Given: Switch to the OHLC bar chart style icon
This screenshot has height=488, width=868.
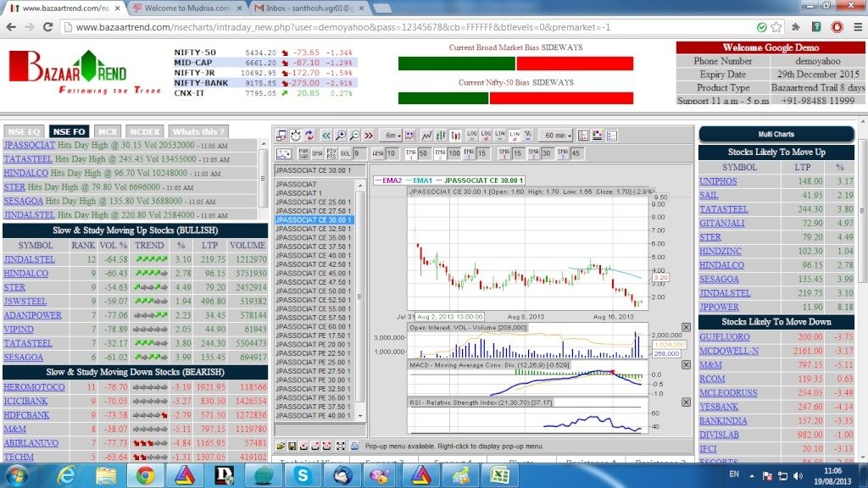Looking at the screenshot, I should click(441, 136).
